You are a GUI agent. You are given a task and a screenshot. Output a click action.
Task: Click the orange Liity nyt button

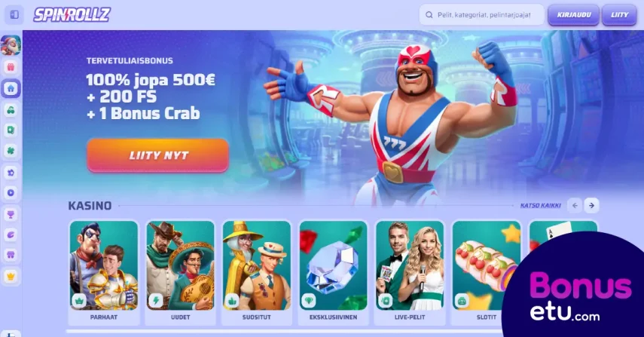pos(157,155)
